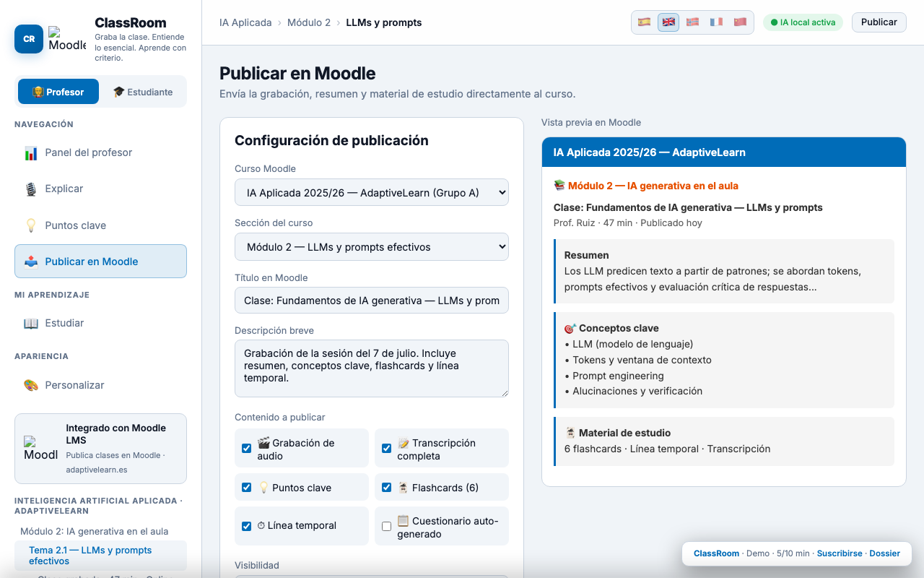Select the Profesor role tab

click(x=58, y=92)
